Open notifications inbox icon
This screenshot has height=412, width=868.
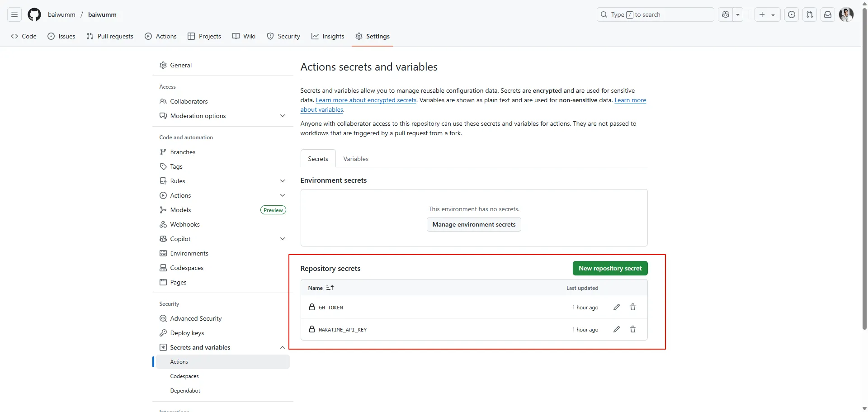point(828,14)
